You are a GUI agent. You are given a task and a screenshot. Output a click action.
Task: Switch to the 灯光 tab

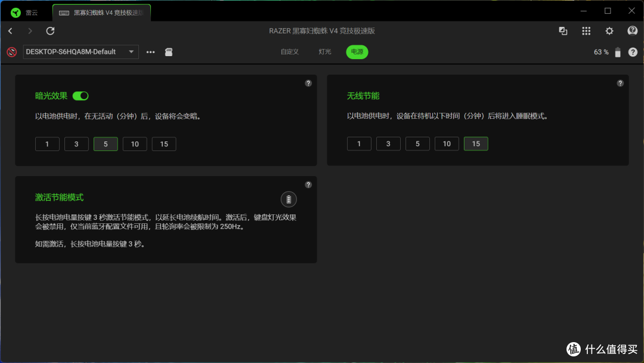pos(325,52)
